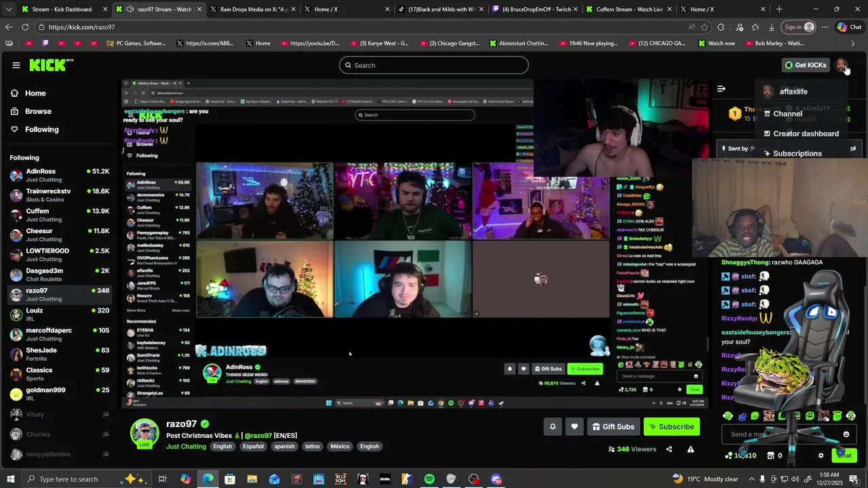This screenshot has width=868, height=488.
Task: Click the favorites star in address bar
Action: pos(705,27)
